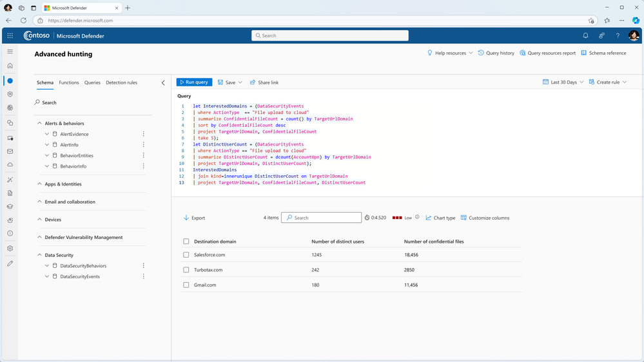
Task: Collapse the Alerts & behaviors section
Action: [39, 123]
